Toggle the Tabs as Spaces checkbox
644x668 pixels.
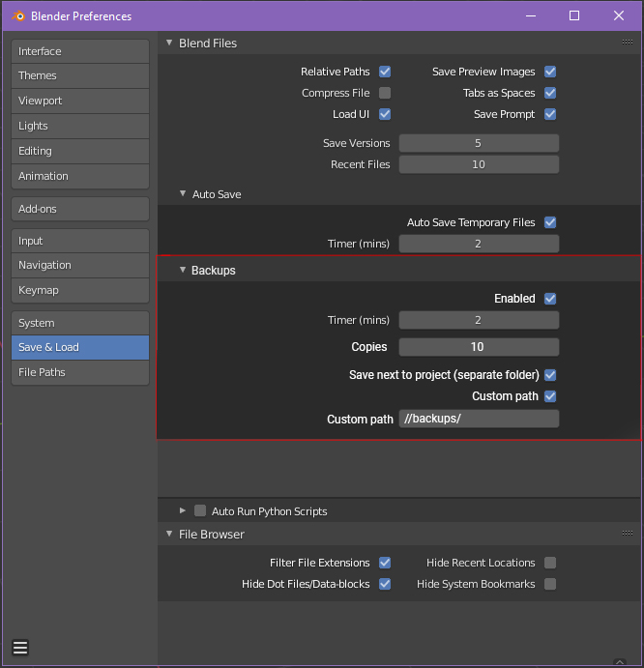pos(550,93)
